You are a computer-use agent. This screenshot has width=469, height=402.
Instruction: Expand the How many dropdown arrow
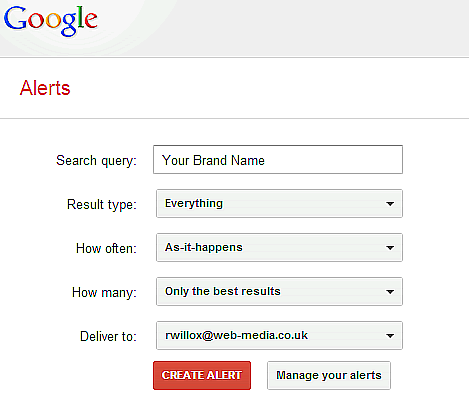pyautogui.click(x=390, y=292)
